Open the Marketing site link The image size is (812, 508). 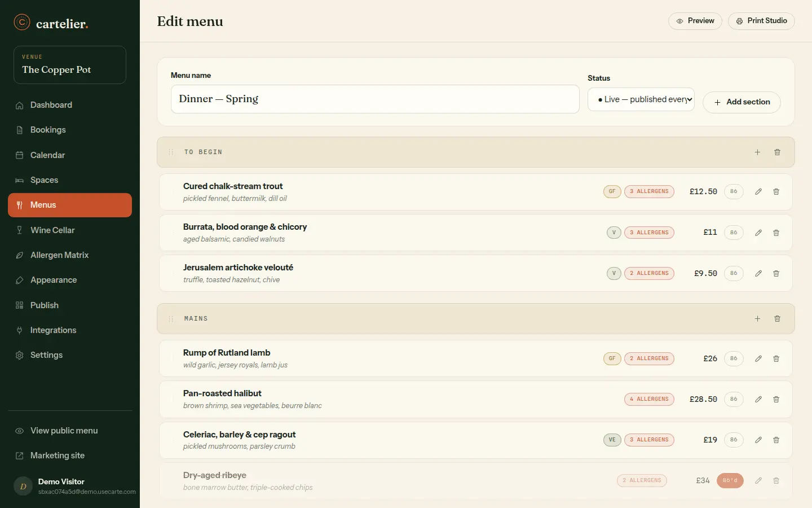click(70, 456)
